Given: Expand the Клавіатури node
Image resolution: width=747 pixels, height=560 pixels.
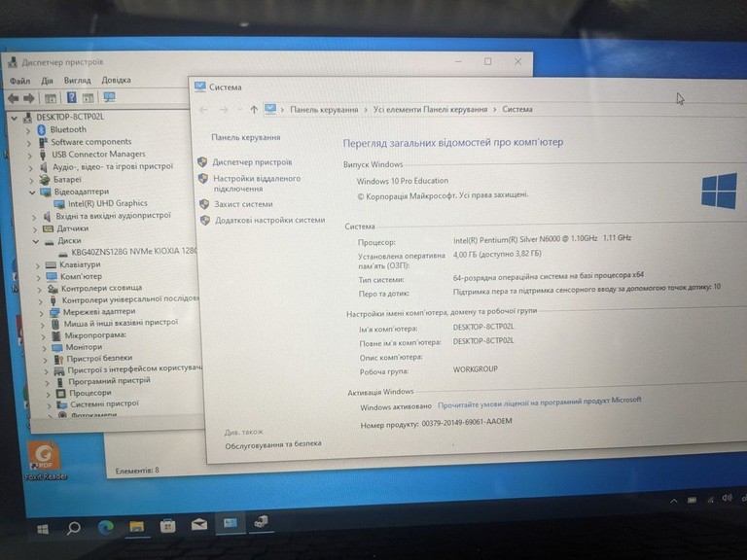Looking at the screenshot, I should (x=38, y=265).
